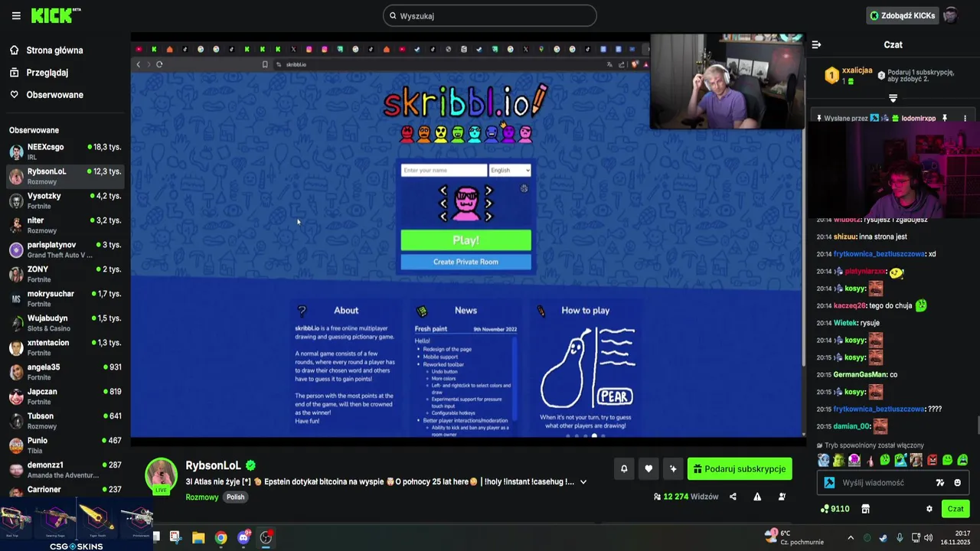Open the parisplatynov channel in followed list
Screen dimensions: 980x551
click(x=65, y=249)
